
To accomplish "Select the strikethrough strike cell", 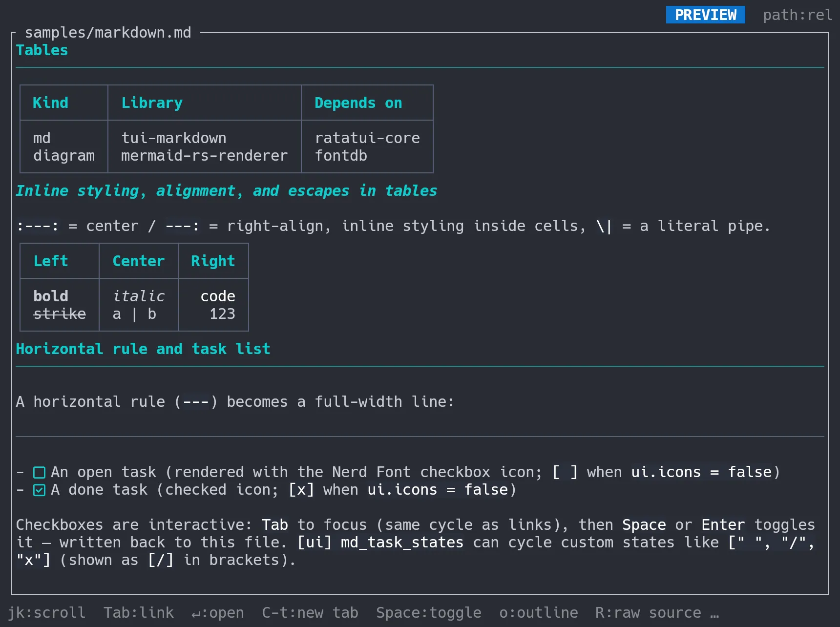I will point(60,313).
